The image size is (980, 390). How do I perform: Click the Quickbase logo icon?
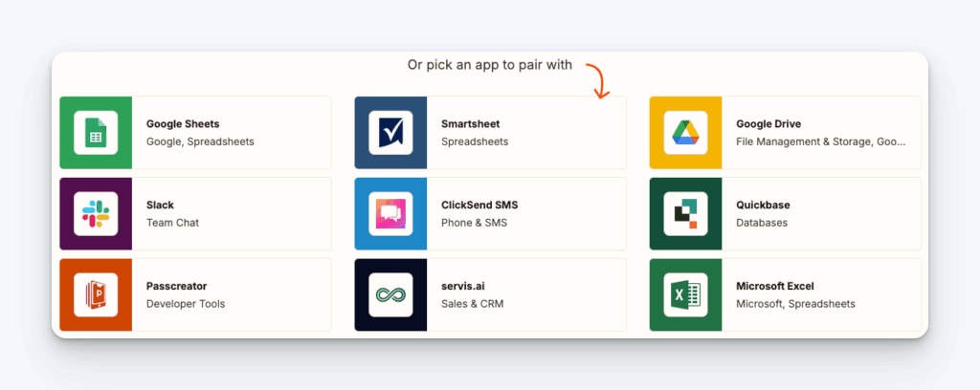[685, 213]
